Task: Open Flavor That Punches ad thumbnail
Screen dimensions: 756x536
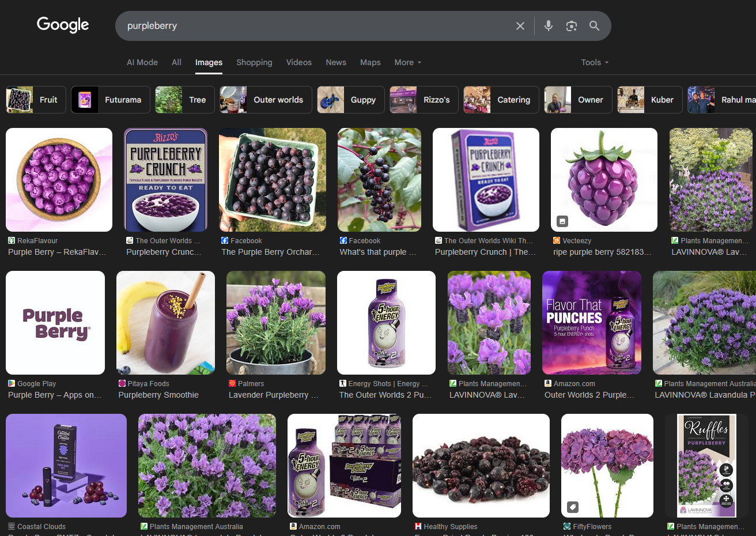Action: 592,323
